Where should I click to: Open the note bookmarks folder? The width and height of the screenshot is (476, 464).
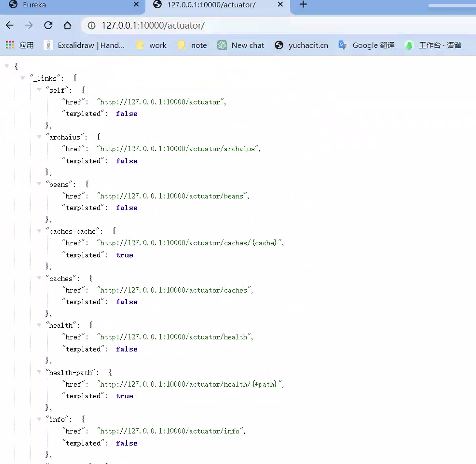[x=193, y=45]
